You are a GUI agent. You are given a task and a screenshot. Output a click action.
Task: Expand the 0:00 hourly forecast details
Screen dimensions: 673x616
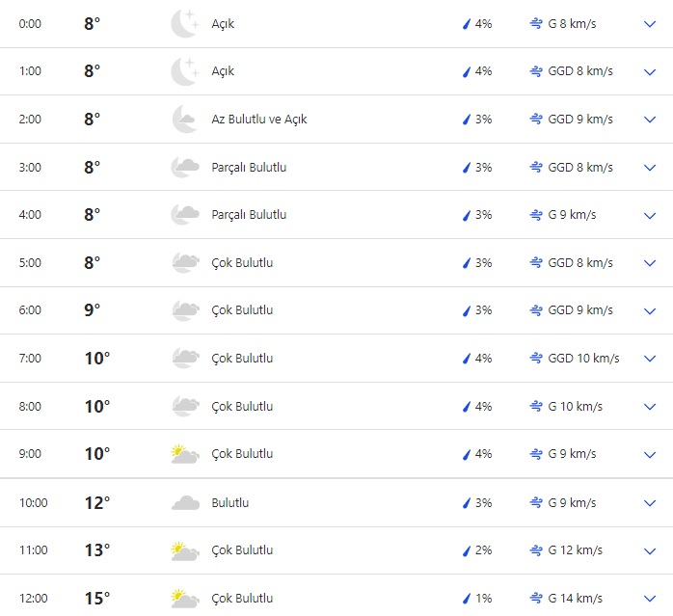point(649,24)
